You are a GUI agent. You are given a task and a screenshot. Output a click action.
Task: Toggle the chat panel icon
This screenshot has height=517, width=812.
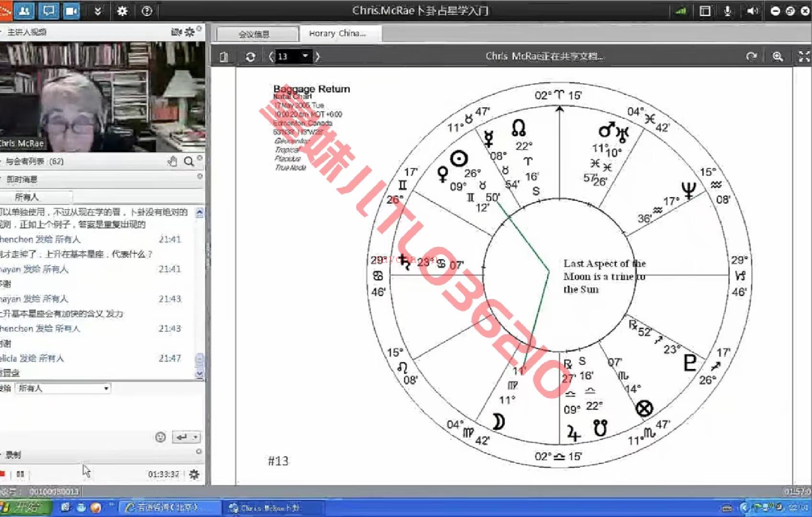[48, 11]
